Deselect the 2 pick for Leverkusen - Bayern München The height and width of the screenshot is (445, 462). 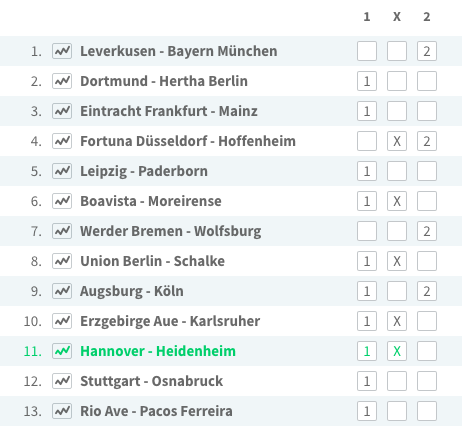pyautogui.click(x=427, y=51)
